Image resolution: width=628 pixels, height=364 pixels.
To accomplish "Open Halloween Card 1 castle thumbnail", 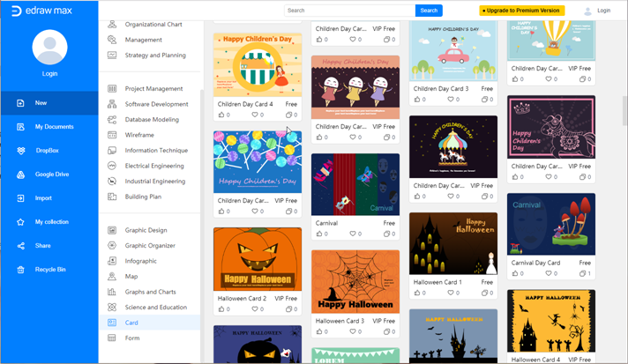I will coord(453,243).
